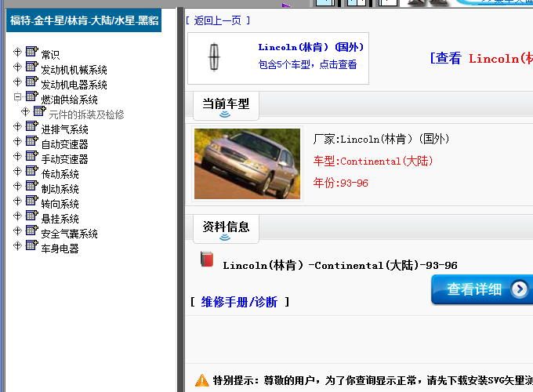The width and height of the screenshot is (533, 392).
Task: Click the 返回上一页 link
Action: (x=218, y=20)
